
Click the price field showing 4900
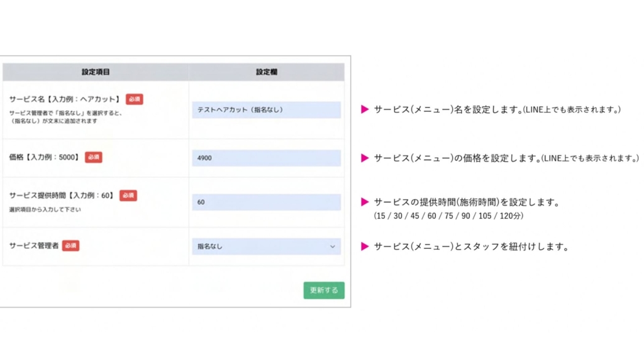[266, 158]
